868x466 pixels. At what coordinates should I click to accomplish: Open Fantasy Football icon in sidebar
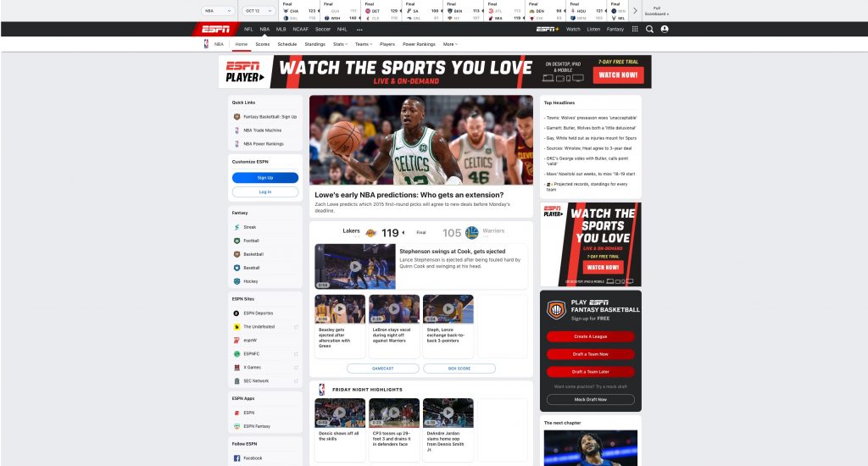point(236,241)
